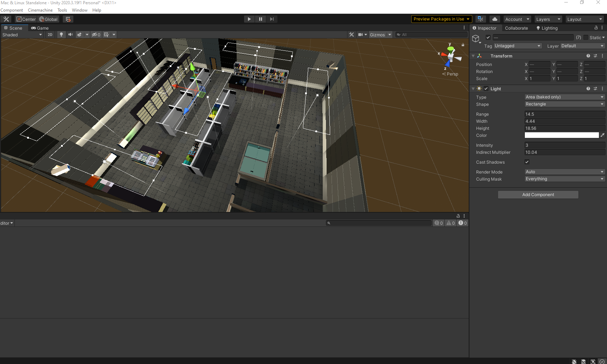607x364 pixels.
Task: Click the Preview Packages in Use button
Action: [439, 19]
